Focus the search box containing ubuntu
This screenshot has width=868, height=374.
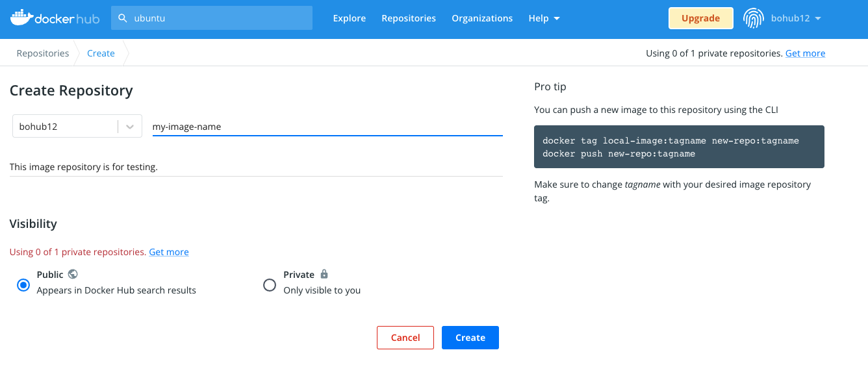point(212,18)
